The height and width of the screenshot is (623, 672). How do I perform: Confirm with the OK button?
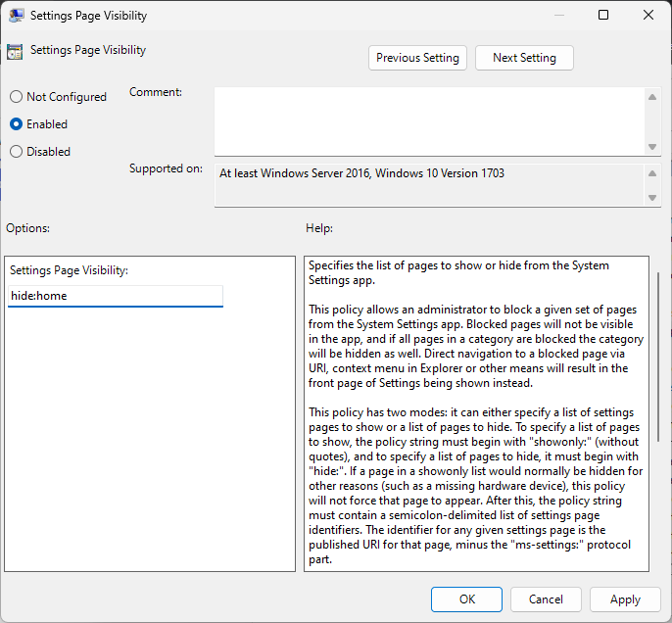click(466, 599)
